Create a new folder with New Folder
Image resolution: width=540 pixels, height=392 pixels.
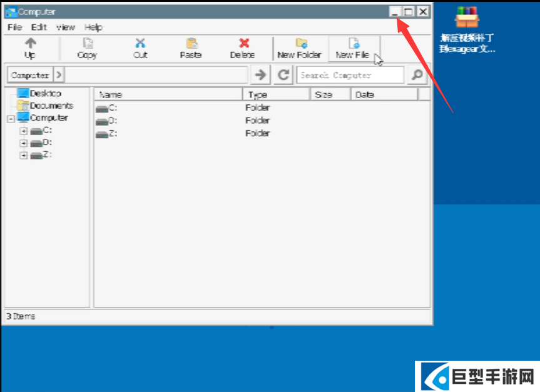click(299, 48)
